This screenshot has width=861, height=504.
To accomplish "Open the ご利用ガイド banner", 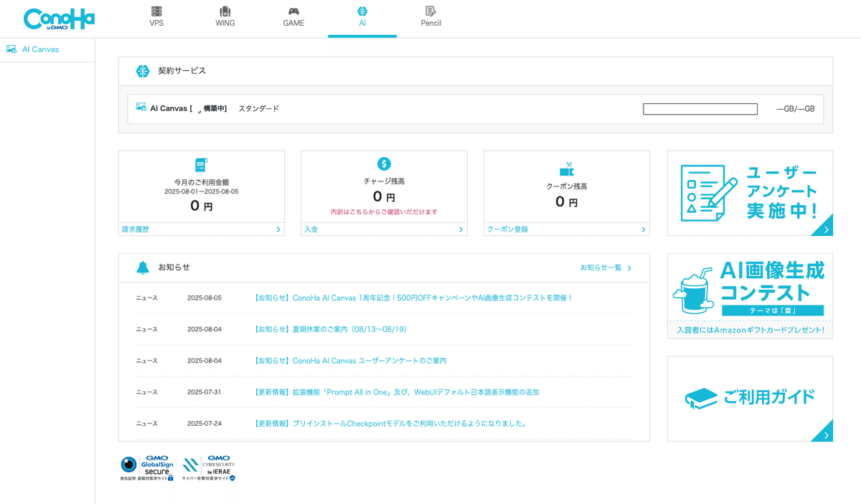I will coord(750,399).
